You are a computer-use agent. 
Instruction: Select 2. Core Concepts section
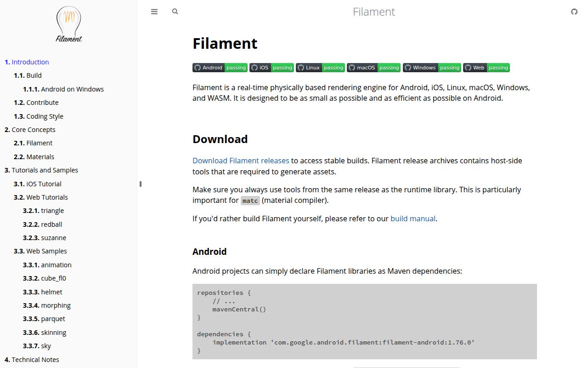pyautogui.click(x=30, y=130)
